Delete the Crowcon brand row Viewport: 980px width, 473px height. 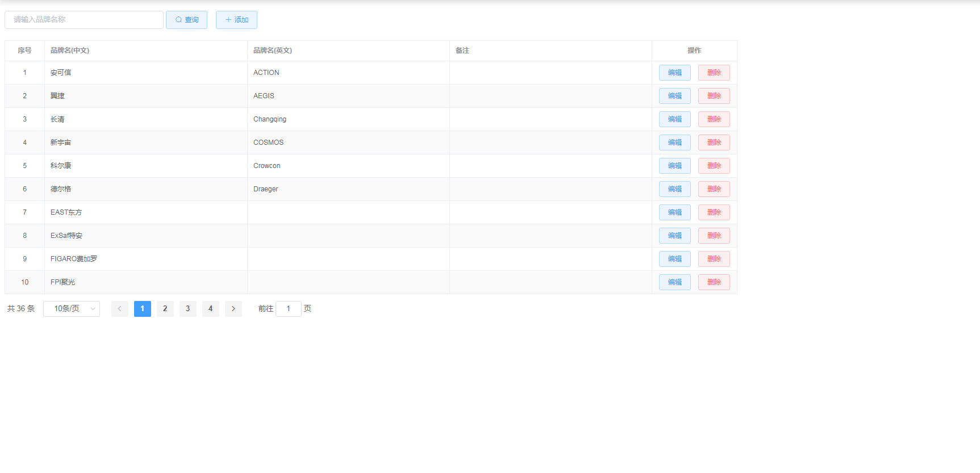click(x=714, y=166)
